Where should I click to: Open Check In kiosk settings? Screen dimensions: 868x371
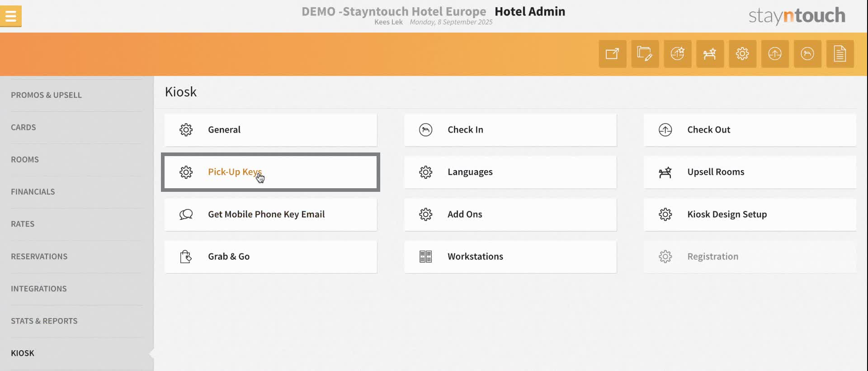pyautogui.click(x=510, y=130)
